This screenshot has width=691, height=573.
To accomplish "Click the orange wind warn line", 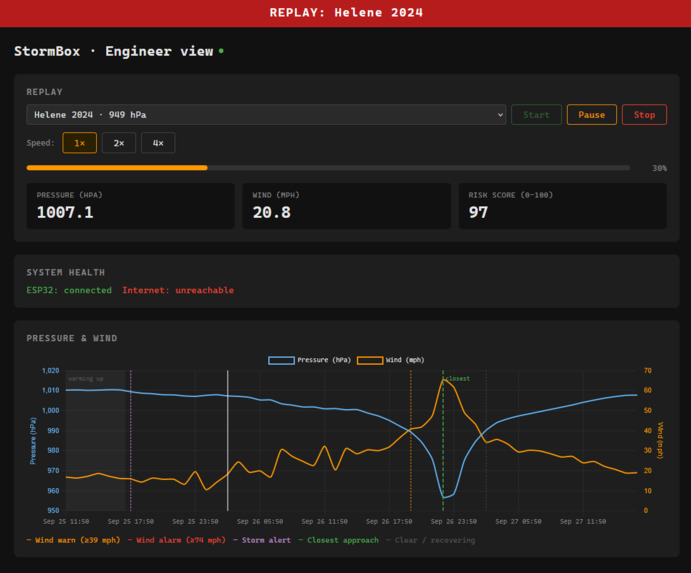I will [x=411, y=441].
